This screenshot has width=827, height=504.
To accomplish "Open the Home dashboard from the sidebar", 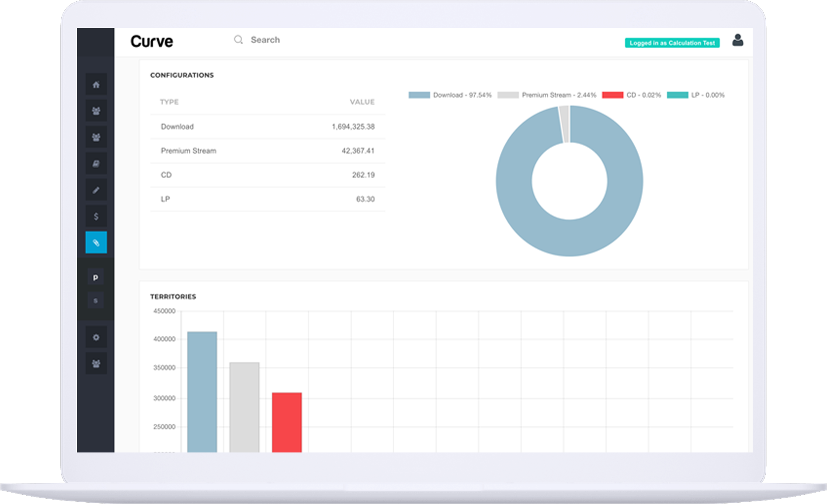I will coord(96,85).
